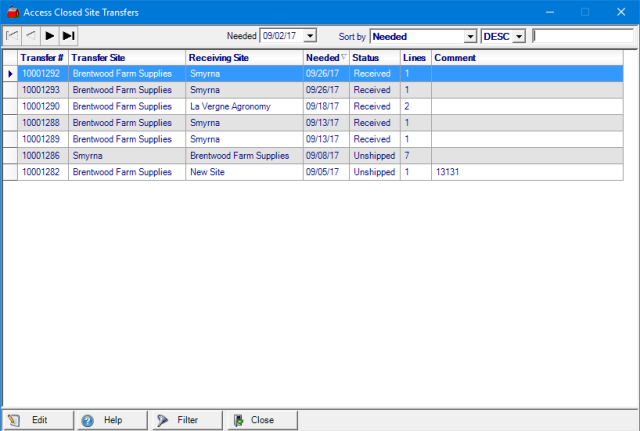Image resolution: width=640 pixels, height=431 pixels.
Task: Open the DESC sort order dropdown
Action: click(x=518, y=36)
